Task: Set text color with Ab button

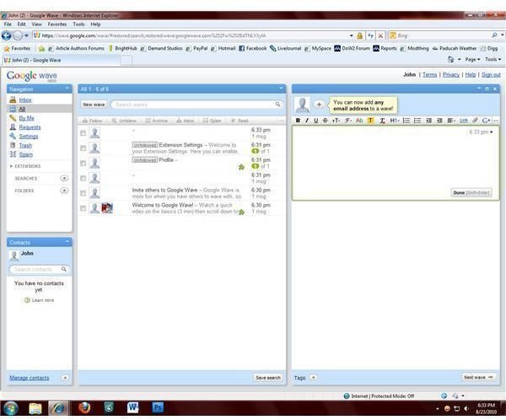Action: click(359, 121)
